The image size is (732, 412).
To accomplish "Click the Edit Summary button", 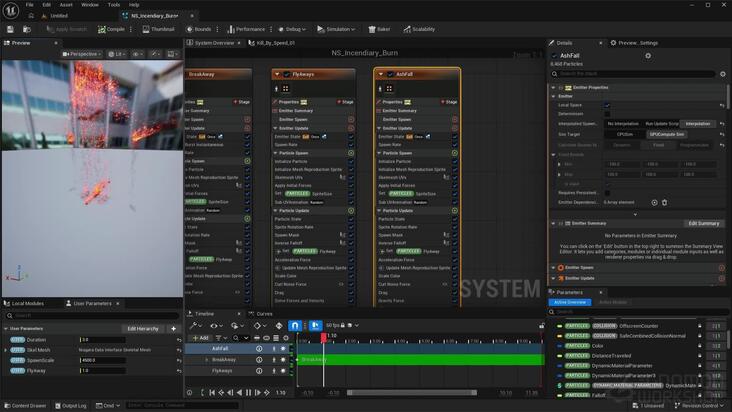I will click(x=704, y=223).
